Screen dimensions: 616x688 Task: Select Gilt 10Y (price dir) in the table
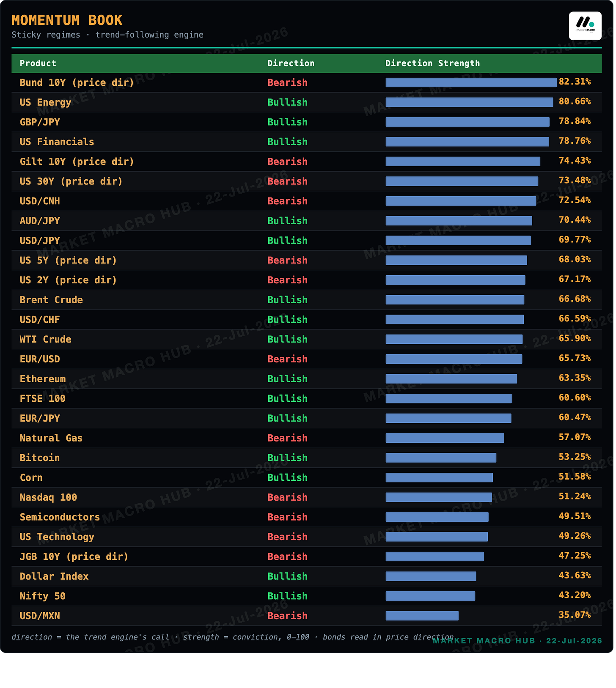77,162
